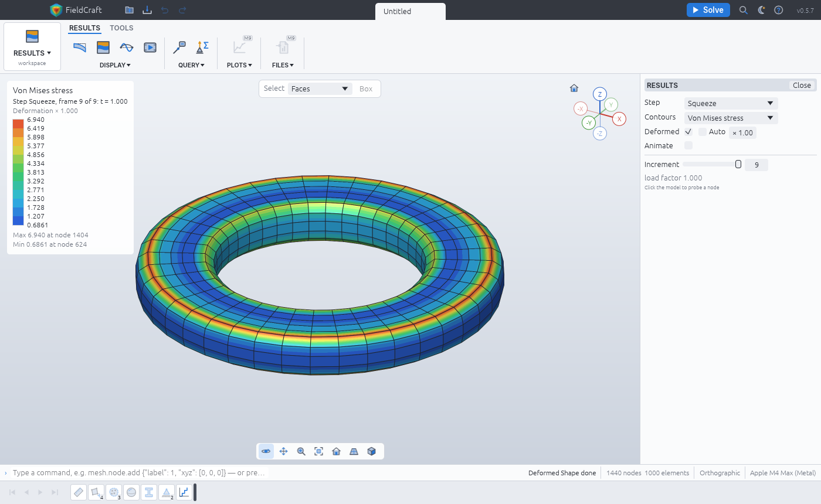Open the Step dropdown showing Squeeze
The height and width of the screenshot is (504, 821).
coord(731,103)
